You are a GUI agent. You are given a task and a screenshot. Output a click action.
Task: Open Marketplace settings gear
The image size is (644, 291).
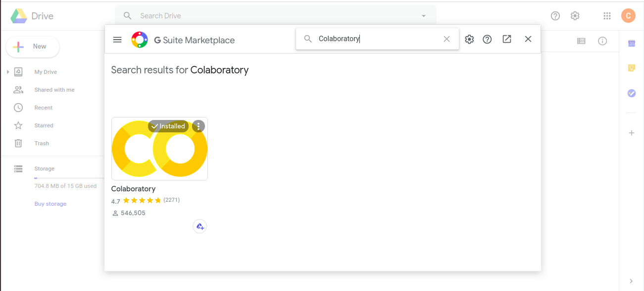pyautogui.click(x=469, y=39)
